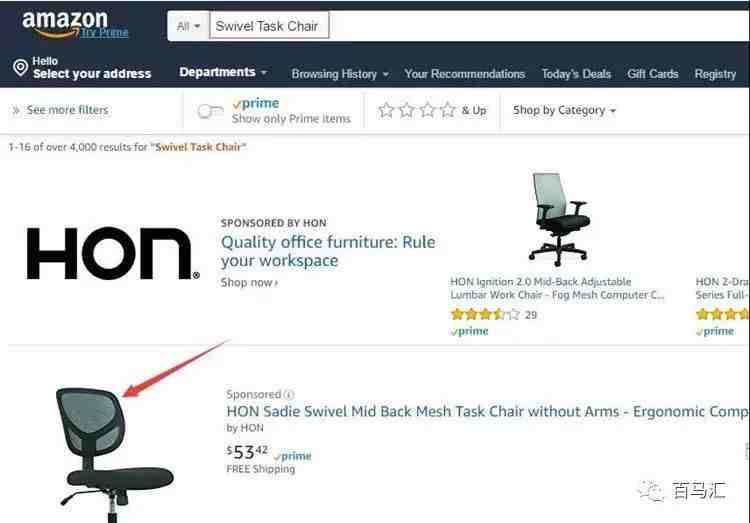The image size is (750, 523).
Task: Expand the Departments menu
Action: point(223,72)
